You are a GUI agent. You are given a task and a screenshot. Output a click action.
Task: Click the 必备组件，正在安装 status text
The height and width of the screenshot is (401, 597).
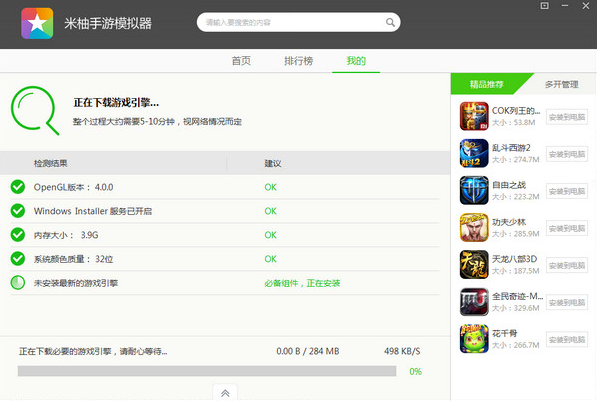[302, 283]
